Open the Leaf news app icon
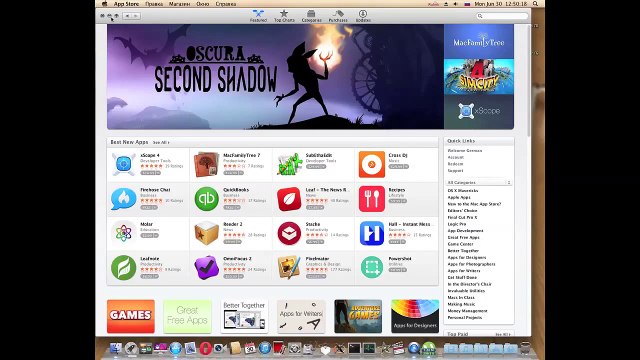This screenshot has height=360, width=640. point(289,199)
